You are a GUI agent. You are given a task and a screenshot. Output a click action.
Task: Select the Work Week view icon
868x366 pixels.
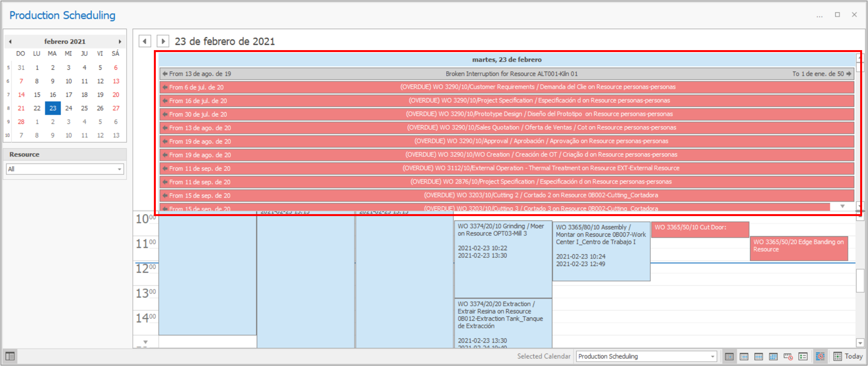coord(744,356)
